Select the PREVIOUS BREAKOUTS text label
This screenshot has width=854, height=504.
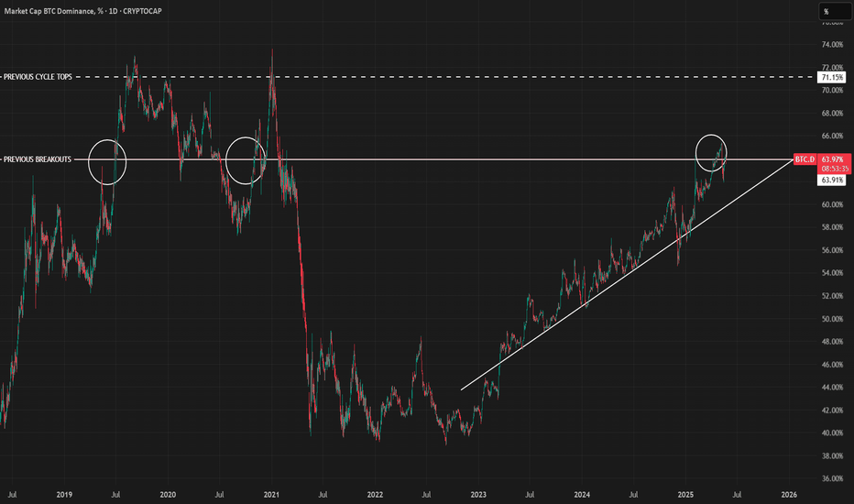[37, 159]
